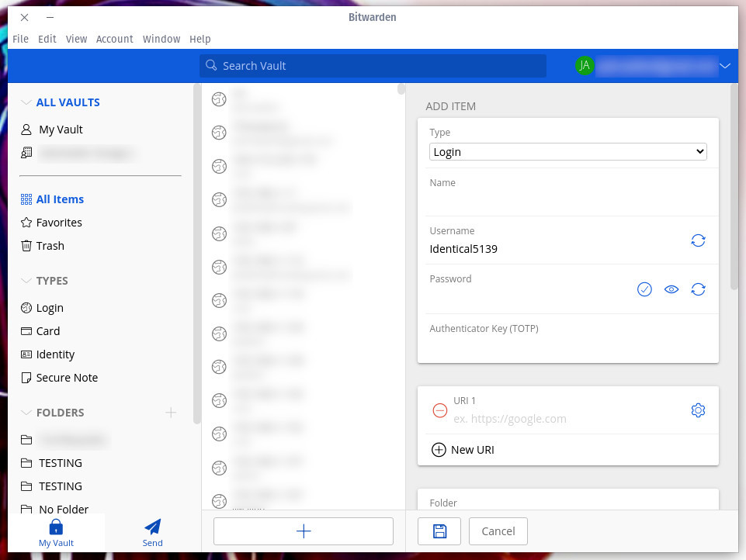Collapse the TYPES section chevron
This screenshot has height=560, width=746.
coord(26,281)
